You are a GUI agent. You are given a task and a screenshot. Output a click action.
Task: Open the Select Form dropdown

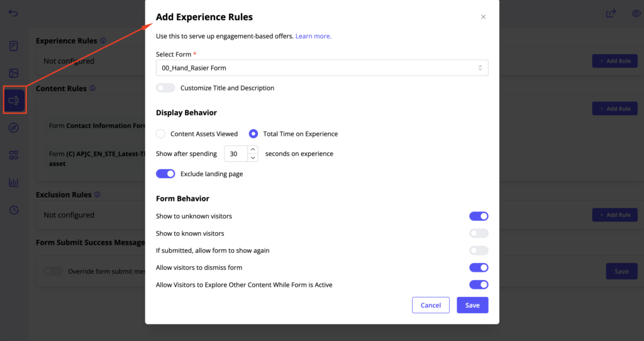pos(321,68)
